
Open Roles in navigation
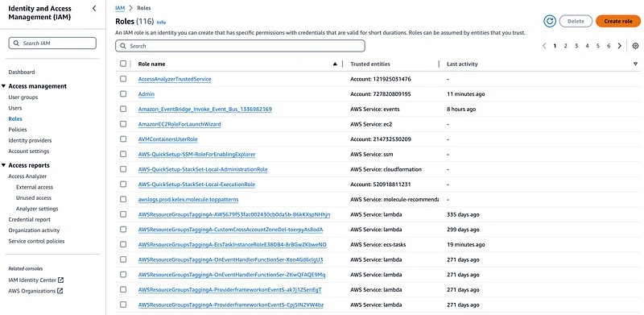pos(15,118)
